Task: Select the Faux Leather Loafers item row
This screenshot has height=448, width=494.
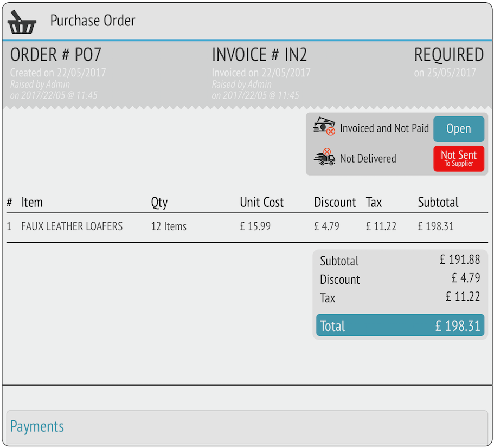Action: [x=72, y=226]
